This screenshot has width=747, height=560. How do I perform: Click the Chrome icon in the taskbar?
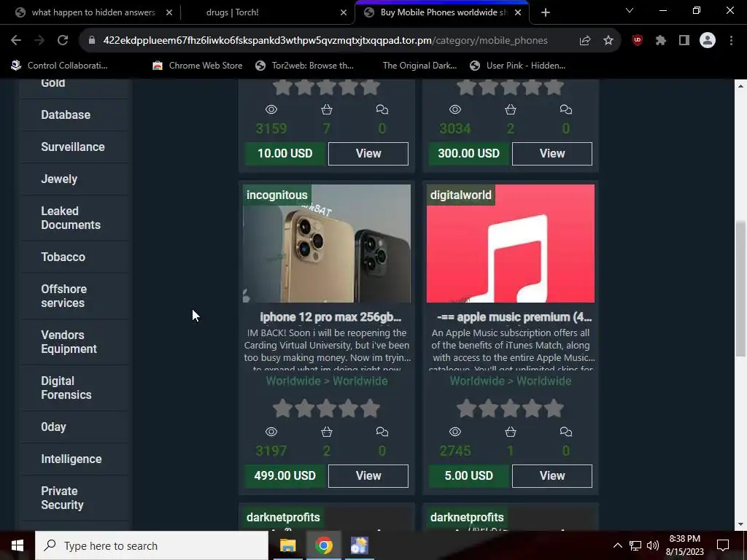(323, 545)
